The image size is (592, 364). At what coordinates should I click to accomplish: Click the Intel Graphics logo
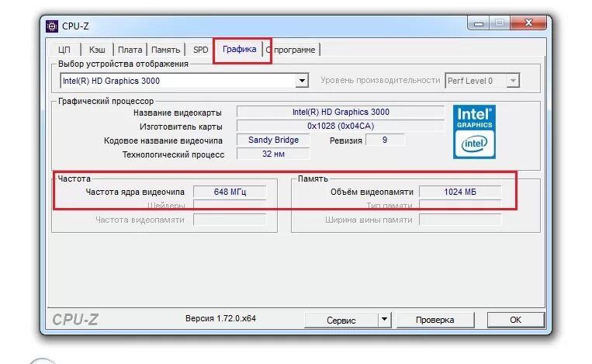click(x=474, y=132)
